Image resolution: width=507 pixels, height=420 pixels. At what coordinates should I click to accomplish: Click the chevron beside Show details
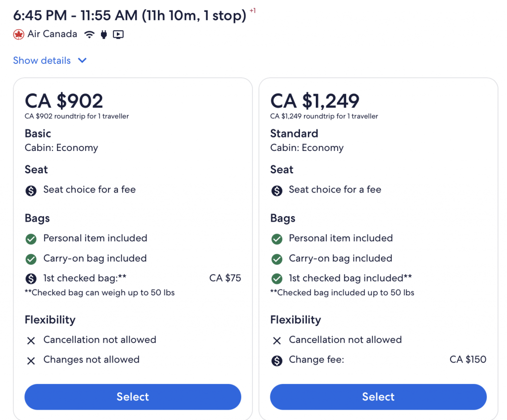click(x=82, y=60)
